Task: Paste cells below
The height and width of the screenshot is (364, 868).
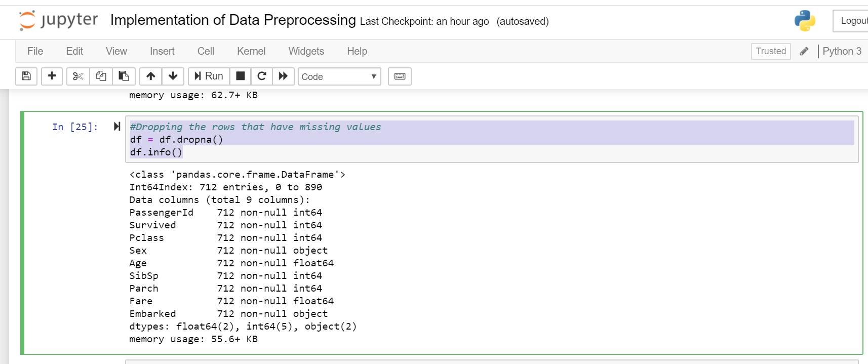Action: pos(124,76)
